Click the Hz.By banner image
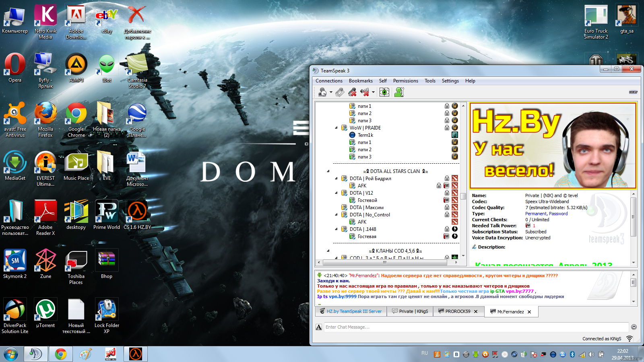The image size is (644, 362). point(553,146)
